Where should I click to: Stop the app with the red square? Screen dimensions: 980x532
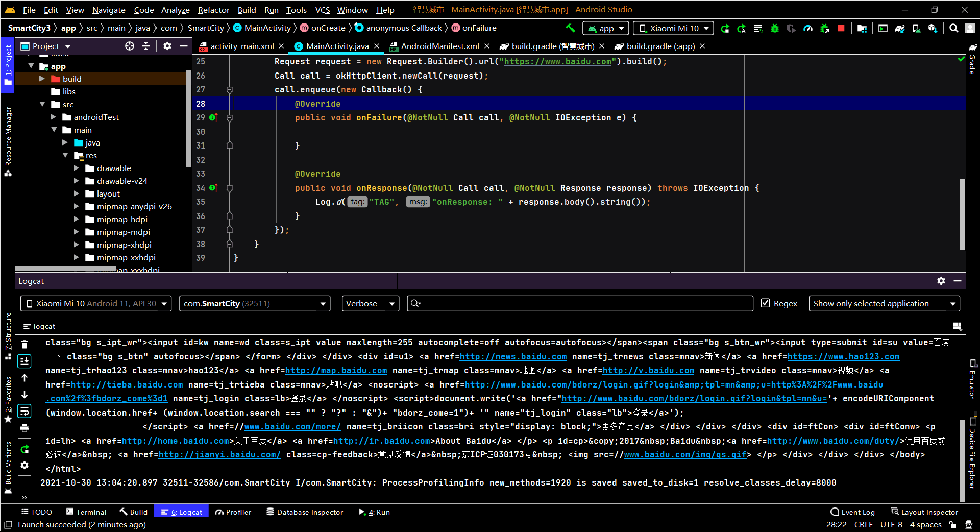click(841, 29)
